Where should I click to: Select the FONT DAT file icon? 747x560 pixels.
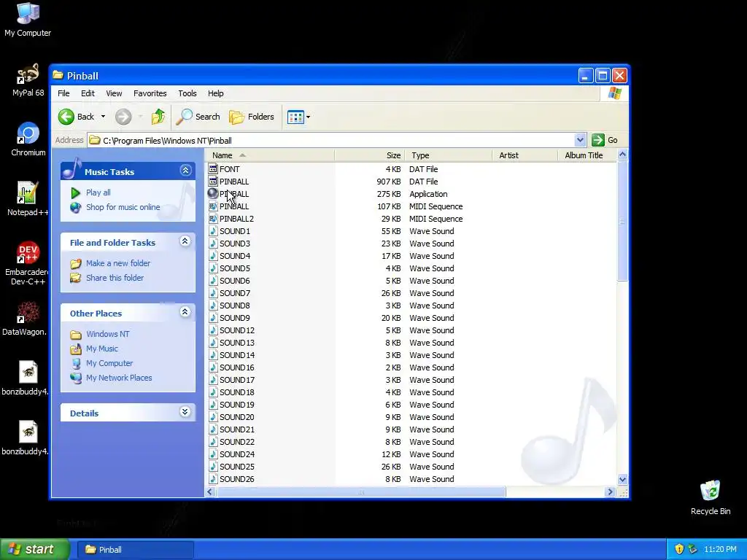click(213, 169)
